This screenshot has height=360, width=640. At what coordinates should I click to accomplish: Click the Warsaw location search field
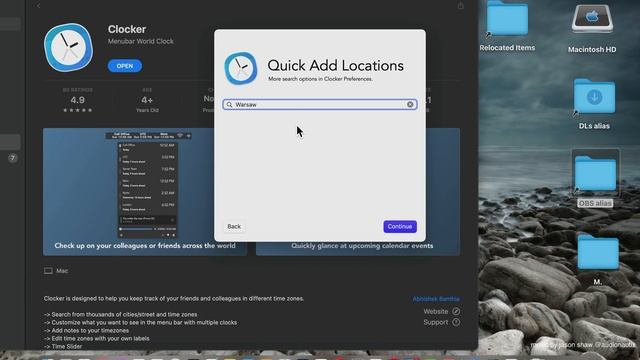click(x=320, y=104)
